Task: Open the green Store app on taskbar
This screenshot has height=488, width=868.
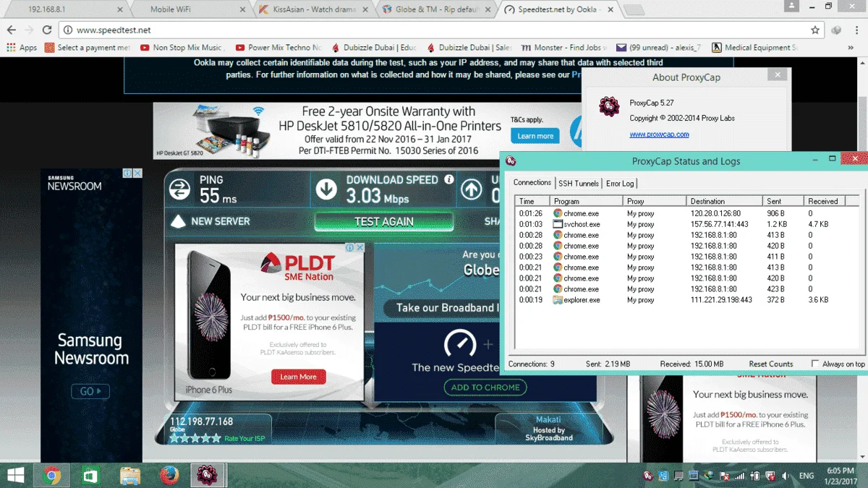Action: pyautogui.click(x=90, y=475)
